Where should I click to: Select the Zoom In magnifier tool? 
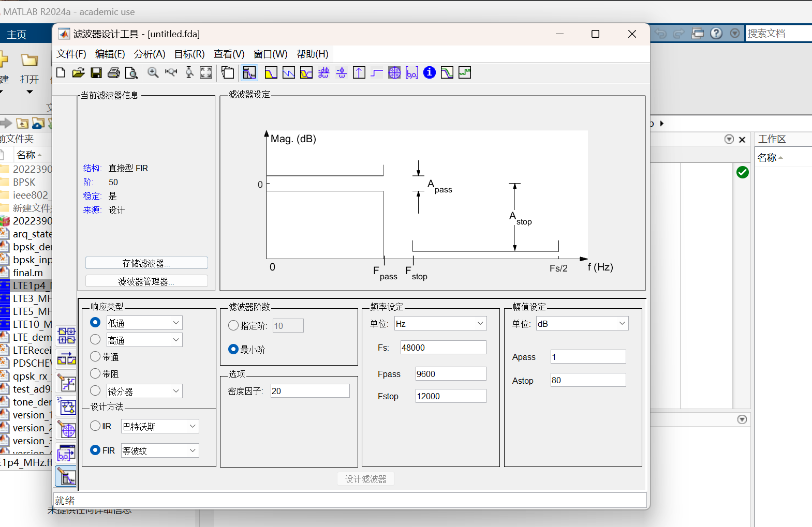153,73
